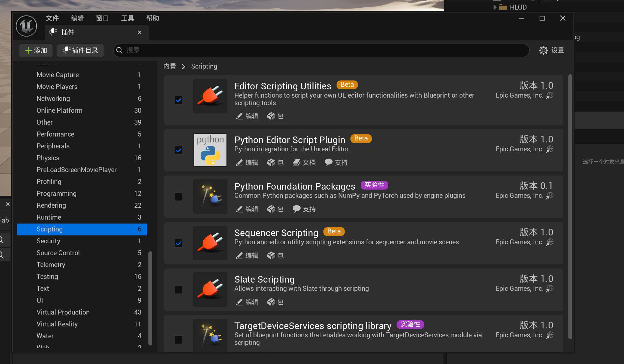
Task: Package Slate Scripting 包
Action: point(276,302)
